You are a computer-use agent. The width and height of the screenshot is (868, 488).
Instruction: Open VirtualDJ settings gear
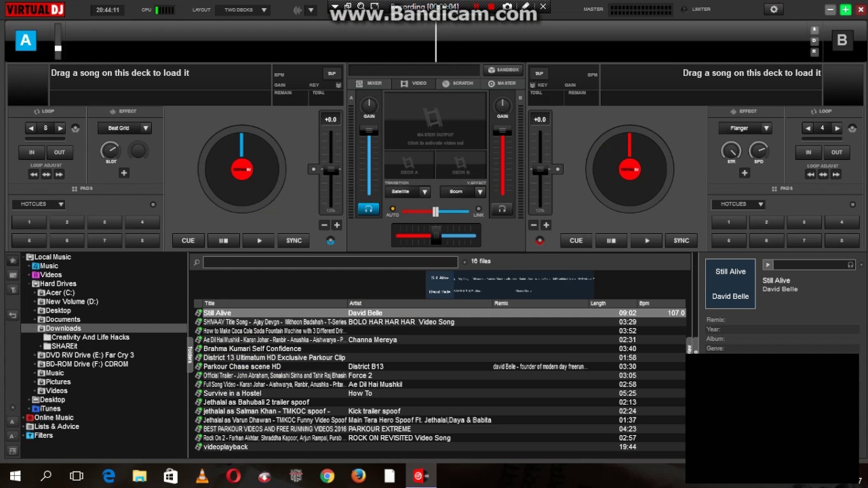click(x=774, y=9)
